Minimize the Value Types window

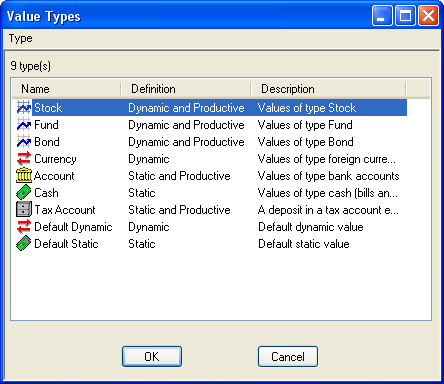pyautogui.click(x=383, y=16)
